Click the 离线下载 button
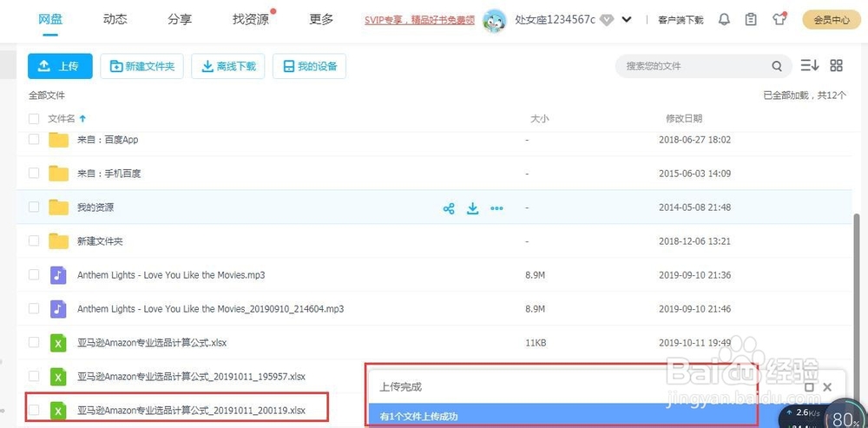The width and height of the screenshot is (868, 428). (228, 67)
